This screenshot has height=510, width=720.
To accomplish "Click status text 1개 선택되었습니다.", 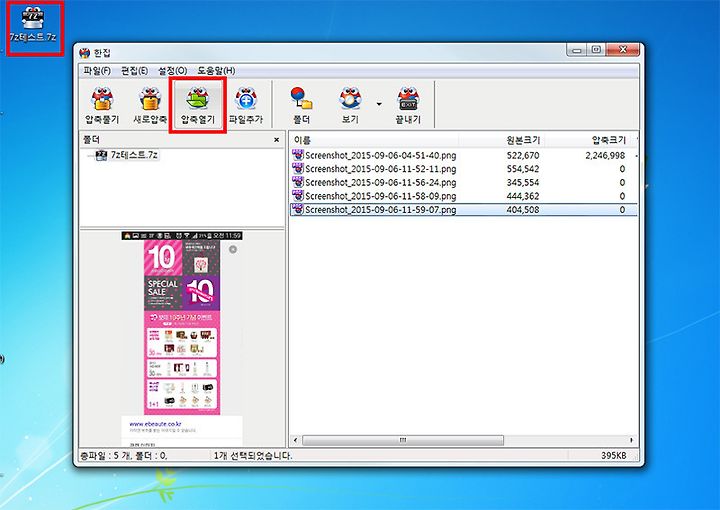I will tap(253, 456).
